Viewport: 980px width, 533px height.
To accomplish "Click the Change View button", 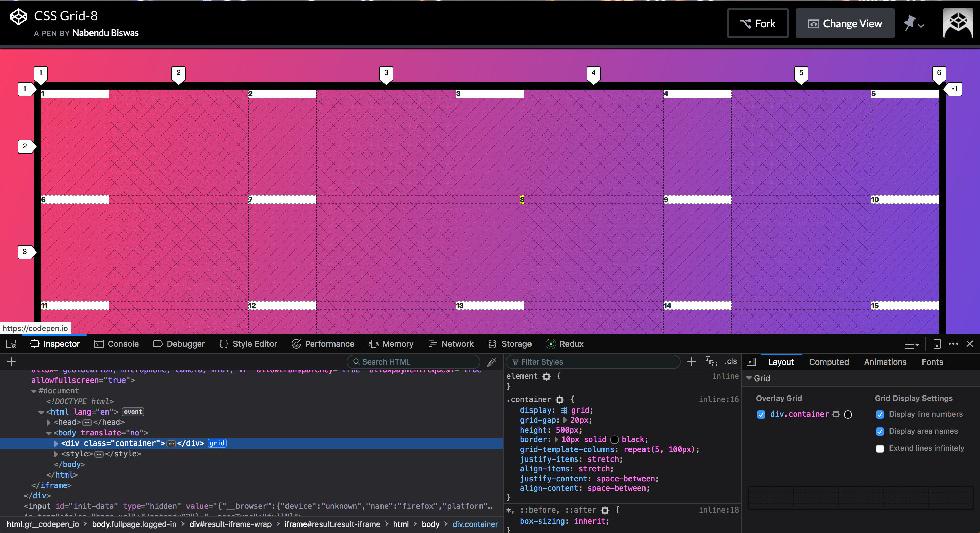I will 845,23.
